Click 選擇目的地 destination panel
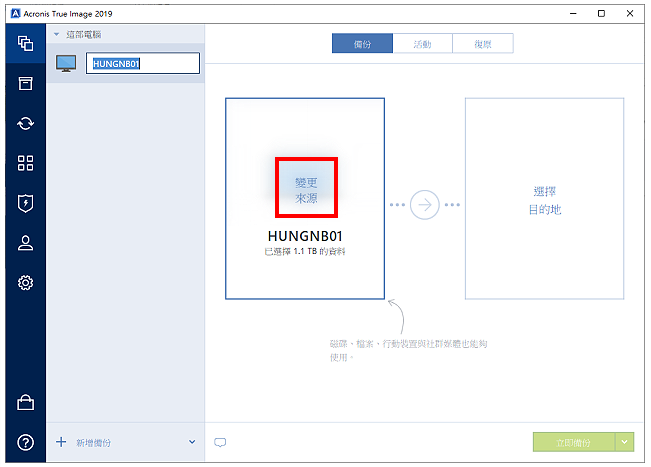Screen dimensions: 651x467 [544, 198]
